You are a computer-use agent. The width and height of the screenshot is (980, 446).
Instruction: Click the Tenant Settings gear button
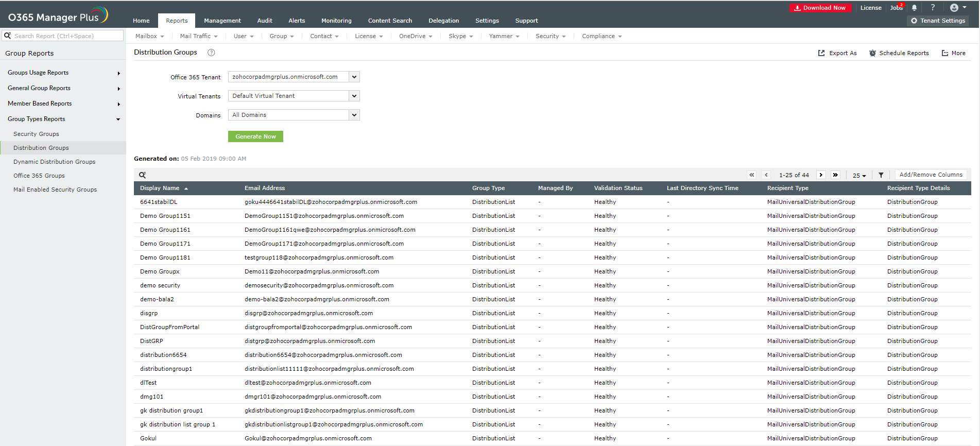tap(938, 21)
